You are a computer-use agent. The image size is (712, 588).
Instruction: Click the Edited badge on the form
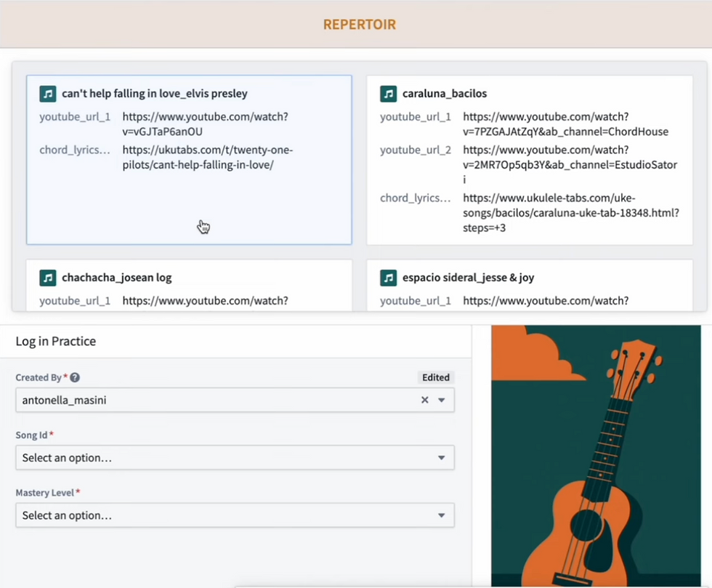click(x=435, y=377)
